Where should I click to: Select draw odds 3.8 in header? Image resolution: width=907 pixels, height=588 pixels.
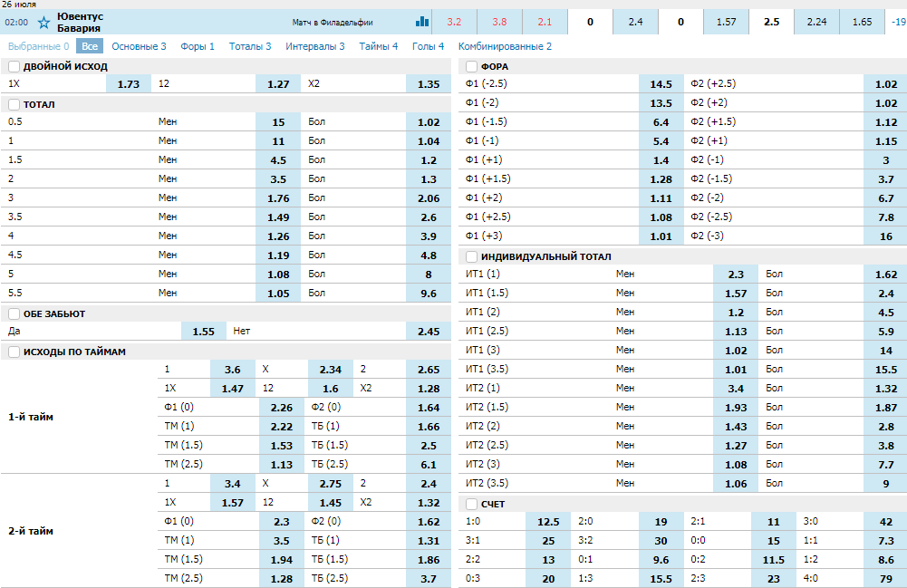click(x=499, y=22)
